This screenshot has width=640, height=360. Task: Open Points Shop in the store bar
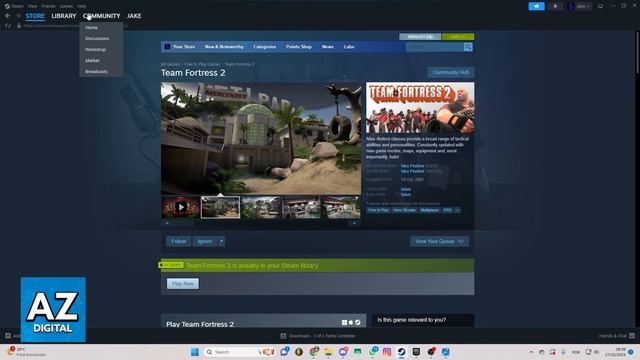click(x=299, y=47)
